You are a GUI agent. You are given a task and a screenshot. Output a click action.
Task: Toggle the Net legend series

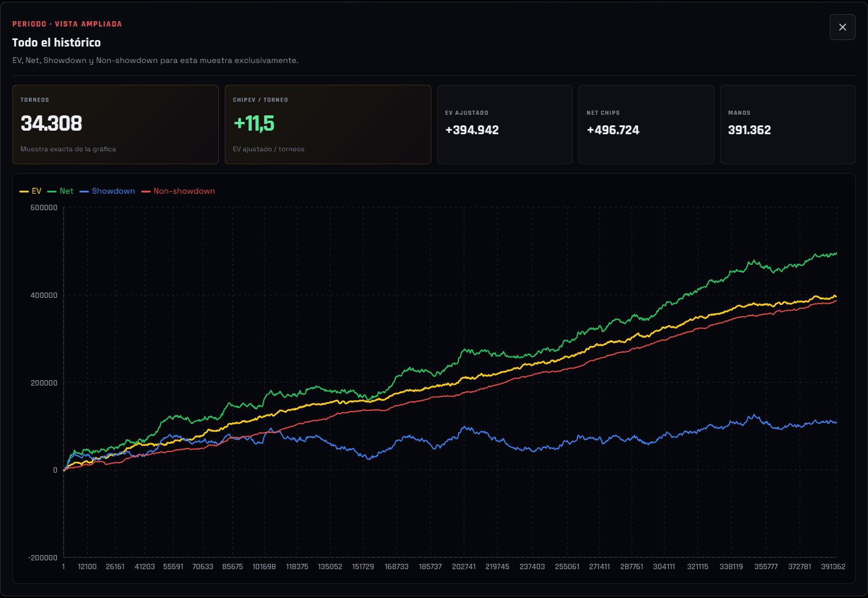[x=60, y=191]
